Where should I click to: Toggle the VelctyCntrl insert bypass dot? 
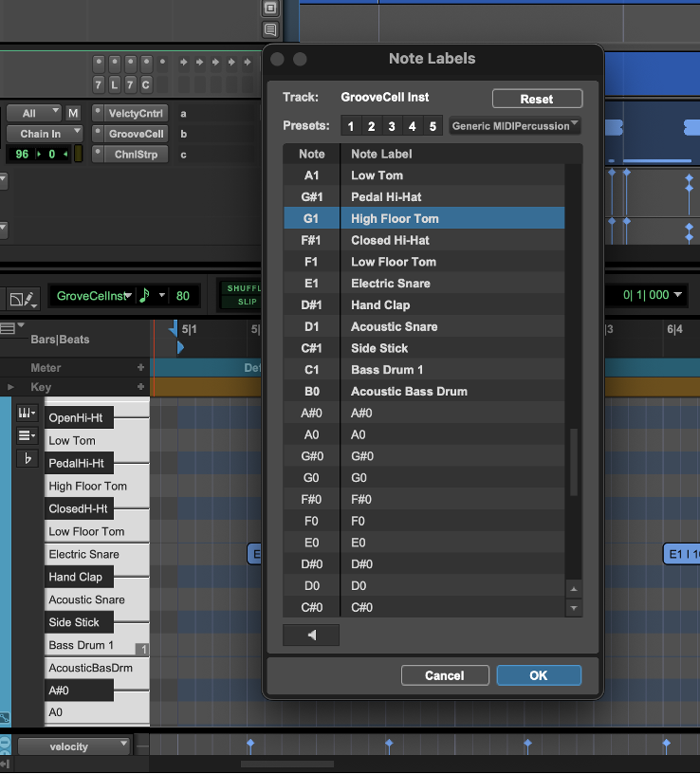click(x=98, y=114)
